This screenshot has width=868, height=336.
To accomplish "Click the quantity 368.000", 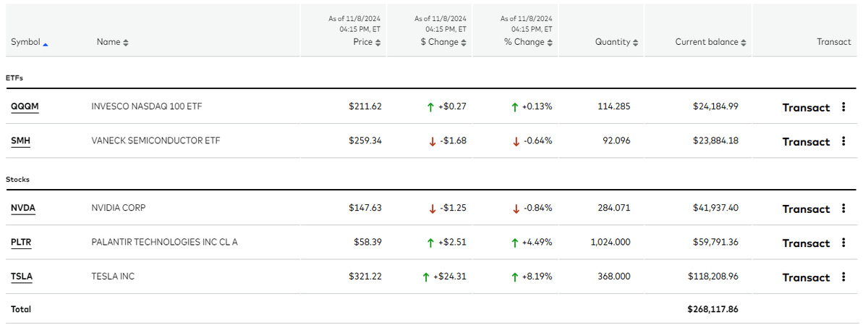I will click(x=614, y=277).
